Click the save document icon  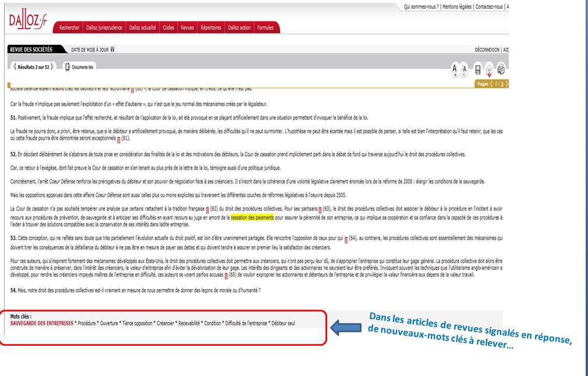coord(479,68)
